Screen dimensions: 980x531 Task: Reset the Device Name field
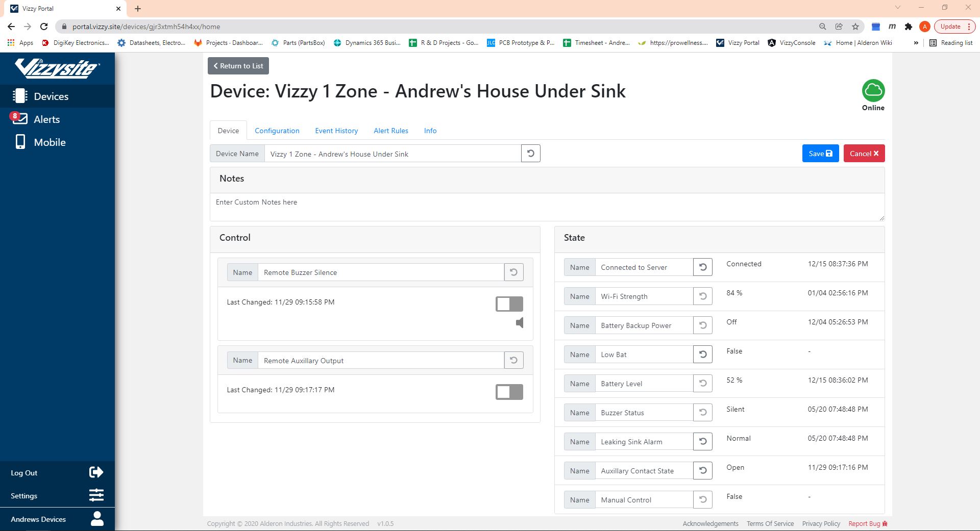(x=531, y=154)
